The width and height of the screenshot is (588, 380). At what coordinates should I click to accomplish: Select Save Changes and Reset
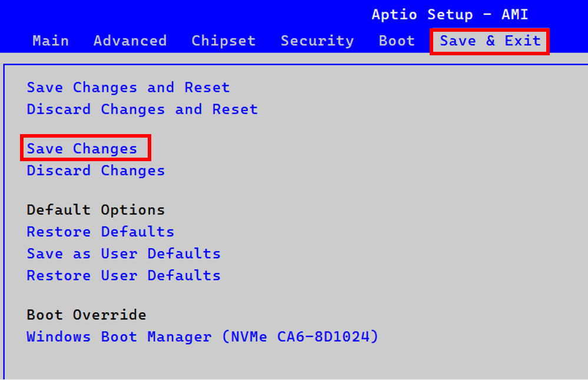(128, 87)
